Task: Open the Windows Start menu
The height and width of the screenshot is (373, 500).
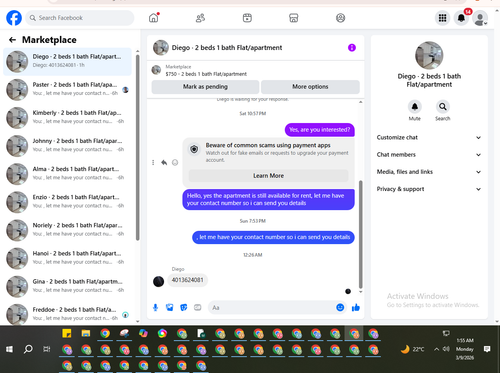Action: click(9, 349)
